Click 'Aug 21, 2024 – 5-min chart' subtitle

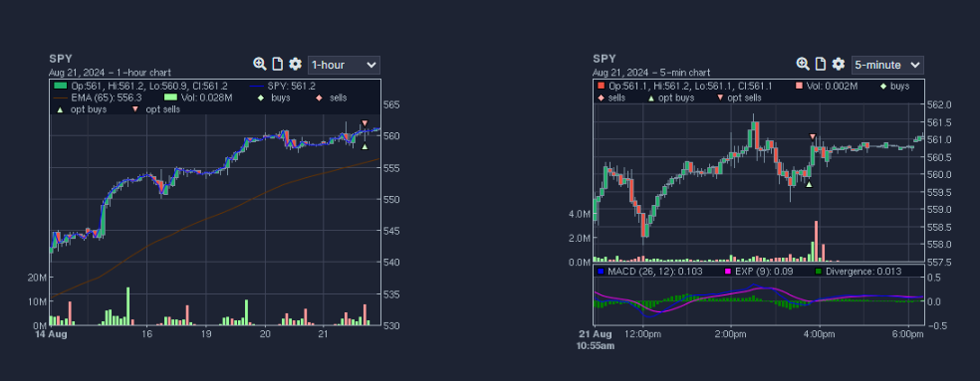tap(651, 73)
